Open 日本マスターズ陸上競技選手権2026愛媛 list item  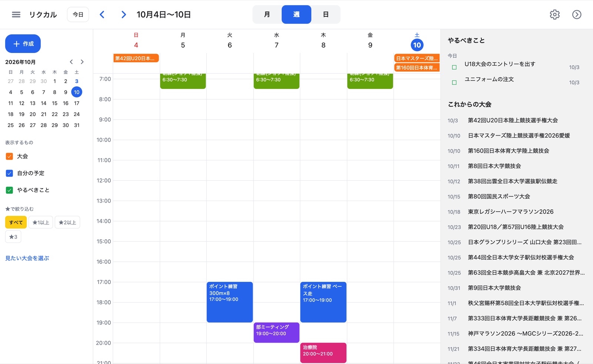pyautogui.click(x=516, y=136)
